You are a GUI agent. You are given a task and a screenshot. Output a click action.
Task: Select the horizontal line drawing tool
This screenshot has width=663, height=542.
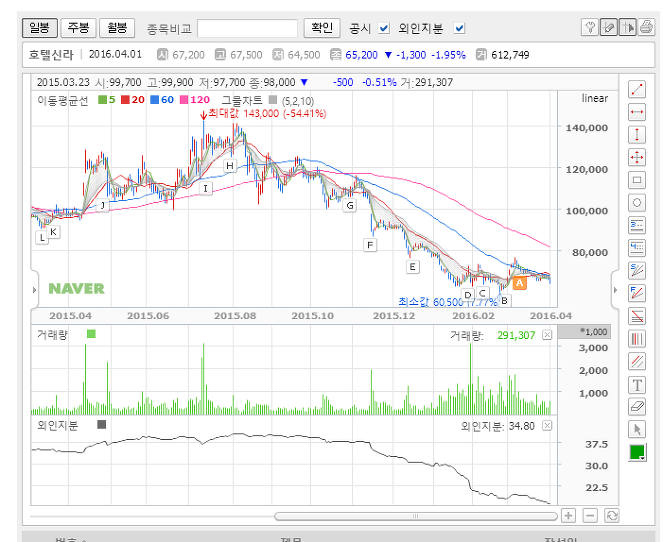coord(637,112)
